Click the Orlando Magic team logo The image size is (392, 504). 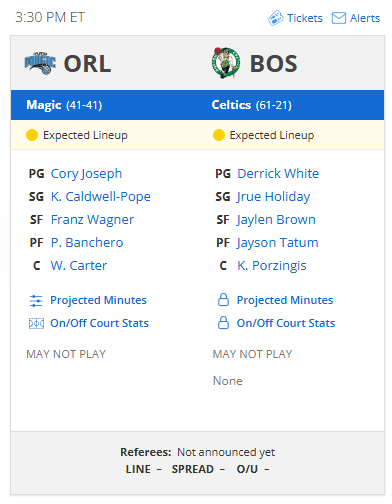click(40, 63)
